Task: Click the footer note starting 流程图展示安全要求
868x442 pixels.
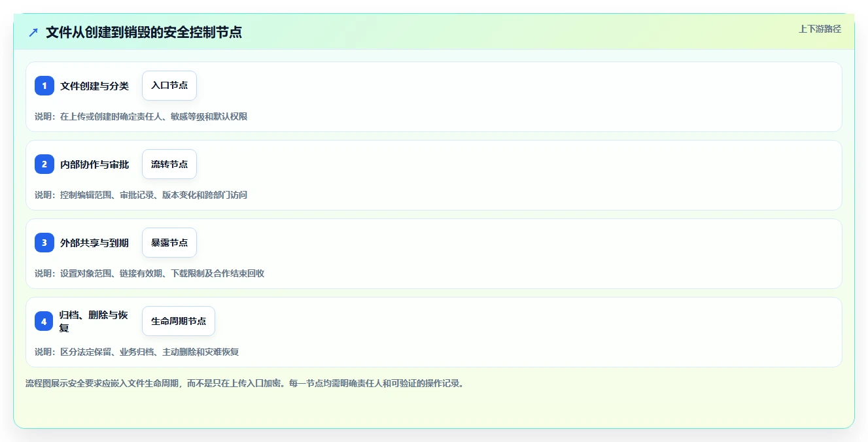Action: point(245,383)
